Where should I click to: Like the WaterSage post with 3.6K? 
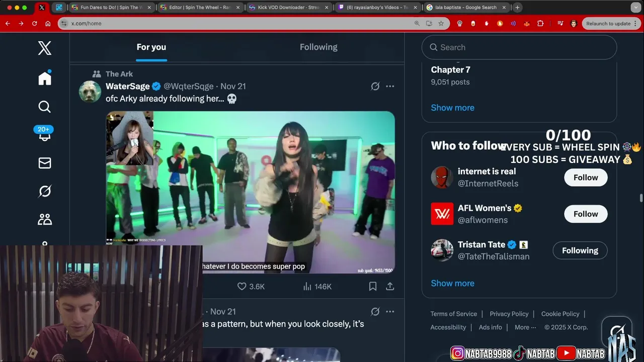pos(251,286)
